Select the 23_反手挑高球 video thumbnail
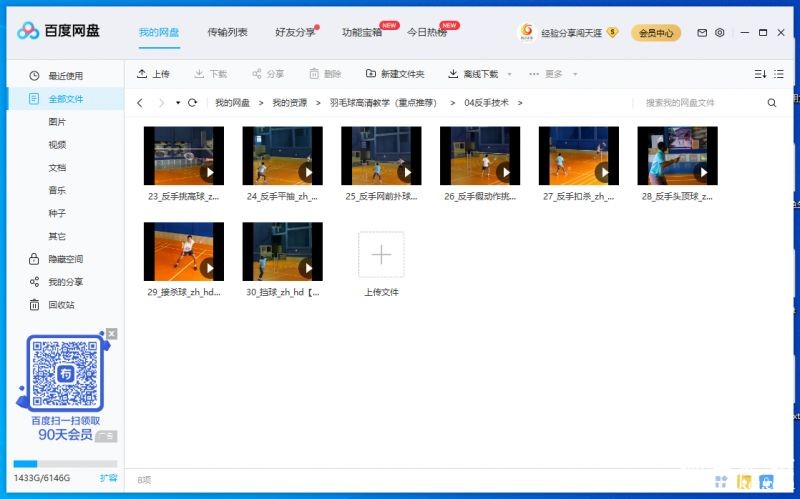The width and height of the screenshot is (800, 499). (x=184, y=156)
